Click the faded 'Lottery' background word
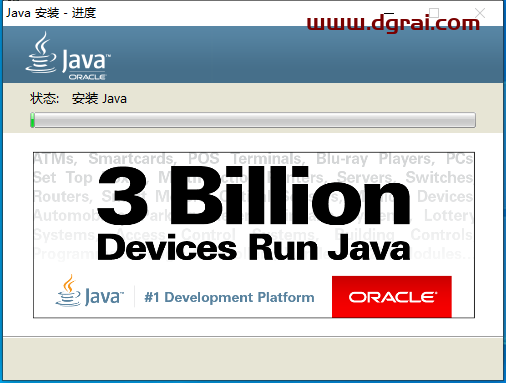The width and height of the screenshot is (506, 383). point(448,216)
